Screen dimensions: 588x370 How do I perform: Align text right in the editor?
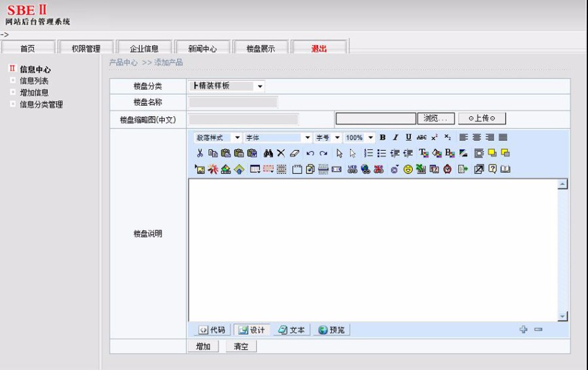point(490,138)
